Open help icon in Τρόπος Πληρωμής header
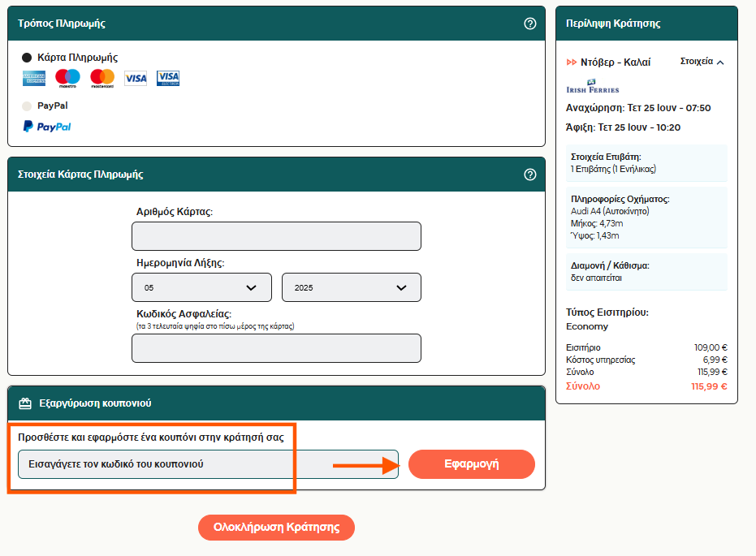Viewport: 756px width, 556px height. 530,24
